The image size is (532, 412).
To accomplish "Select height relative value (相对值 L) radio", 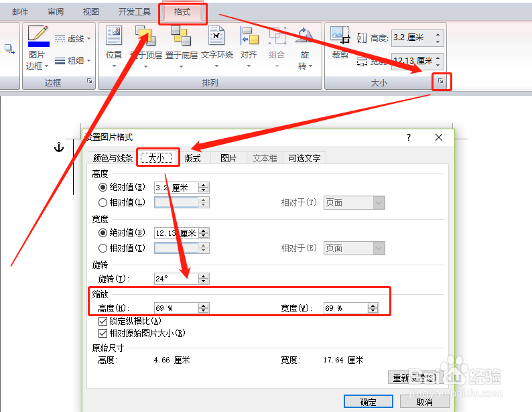I will click(x=103, y=203).
